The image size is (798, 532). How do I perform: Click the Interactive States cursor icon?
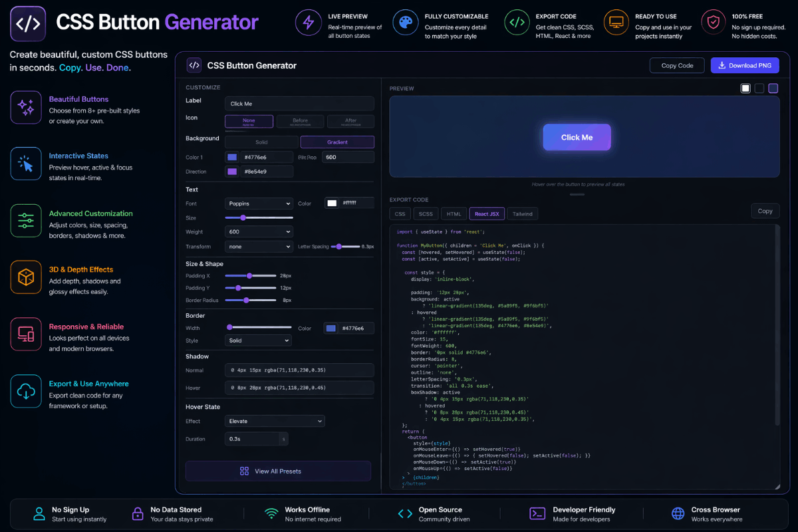[26, 164]
